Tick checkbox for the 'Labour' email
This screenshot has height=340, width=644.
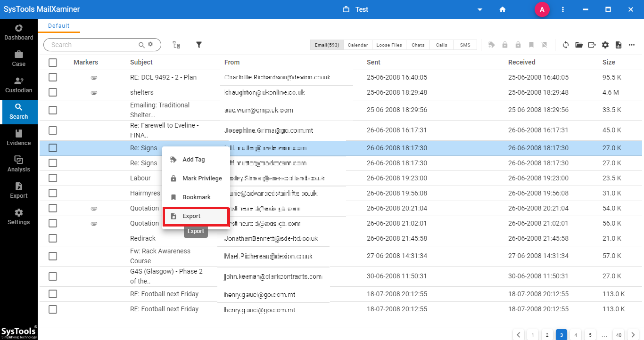(x=53, y=178)
